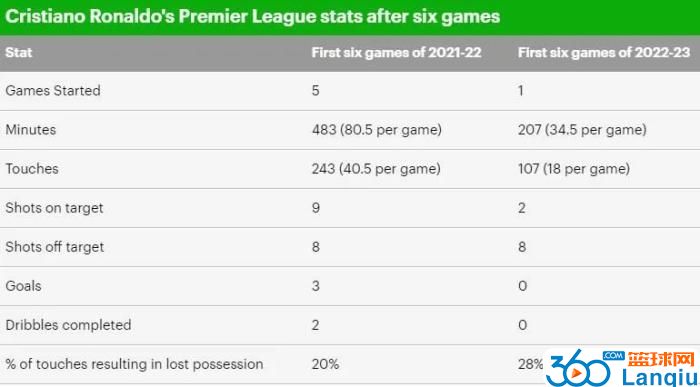Click the Shots off target row label
Screen dimensions: 700x387
point(54,247)
